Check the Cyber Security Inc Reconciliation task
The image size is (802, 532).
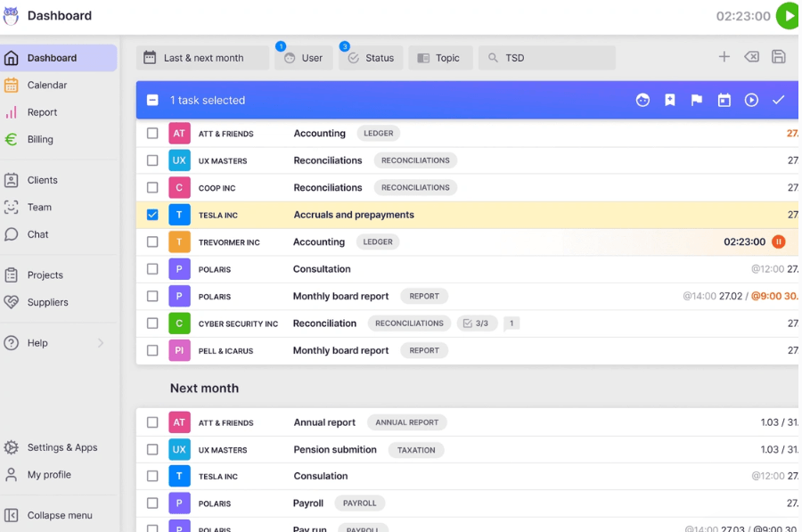coord(152,323)
